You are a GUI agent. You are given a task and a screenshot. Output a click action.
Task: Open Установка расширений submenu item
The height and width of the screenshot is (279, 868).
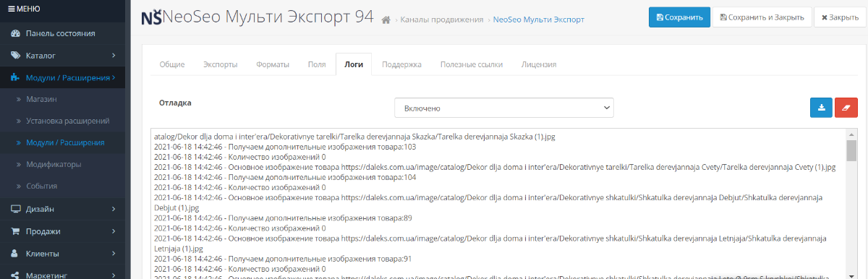67,121
